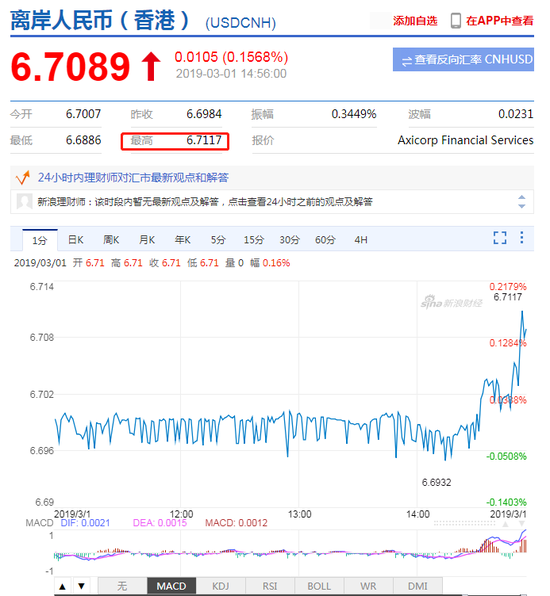
Task: Switch to the 60分 tab
Action: [x=325, y=240]
